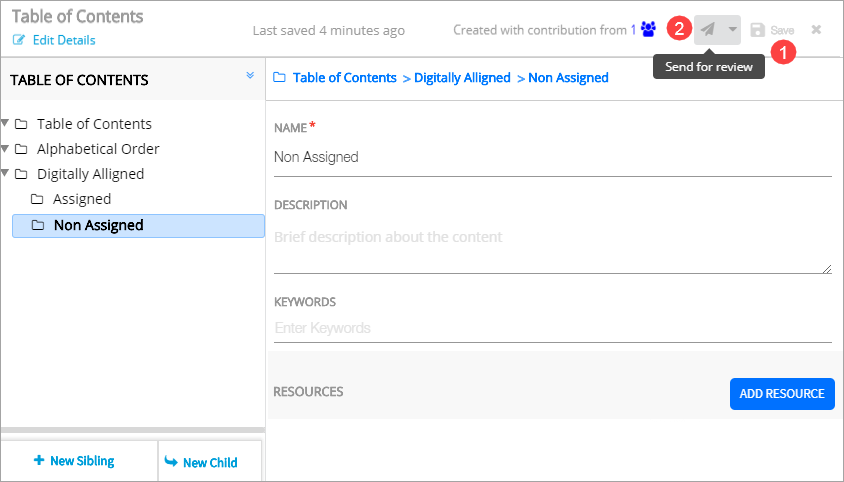Add a New Child node
Viewport: 844px width, 482px height.
pos(200,462)
